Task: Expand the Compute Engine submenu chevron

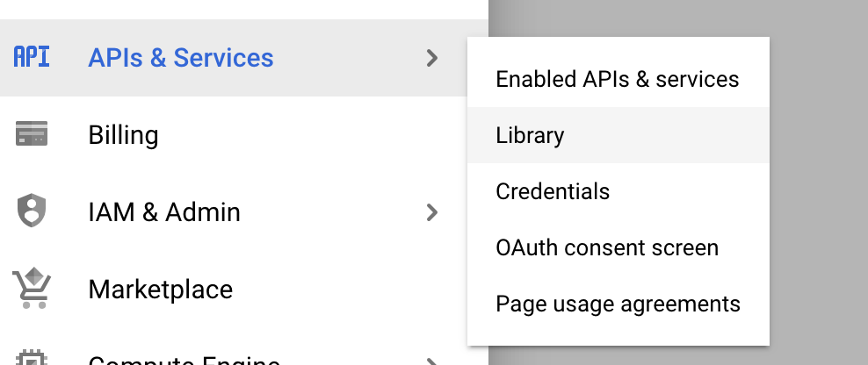Action: (431, 361)
